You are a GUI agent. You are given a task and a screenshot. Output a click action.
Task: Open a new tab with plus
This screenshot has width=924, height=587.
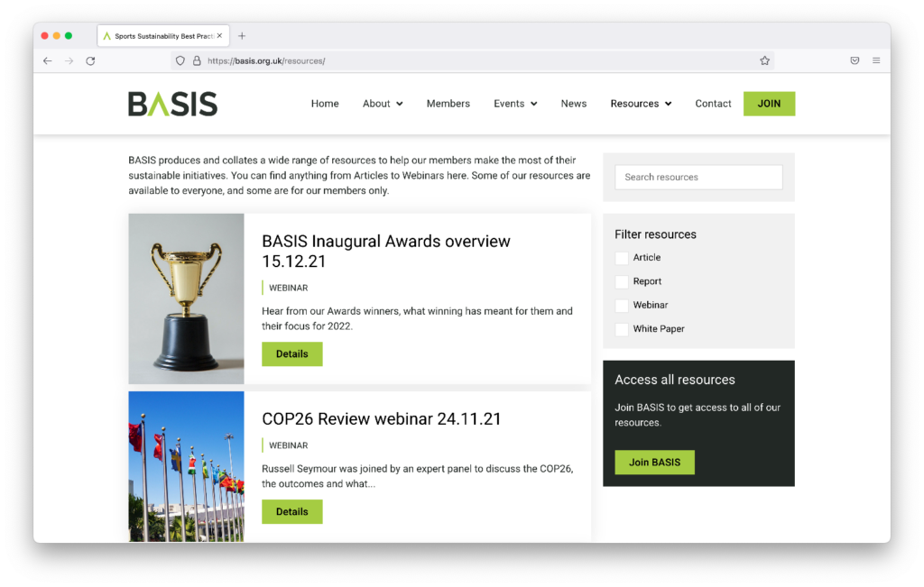(x=242, y=36)
